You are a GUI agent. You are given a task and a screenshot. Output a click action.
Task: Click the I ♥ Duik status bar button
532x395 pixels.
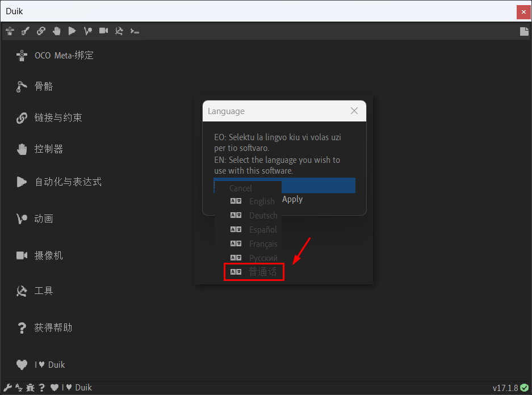71,388
